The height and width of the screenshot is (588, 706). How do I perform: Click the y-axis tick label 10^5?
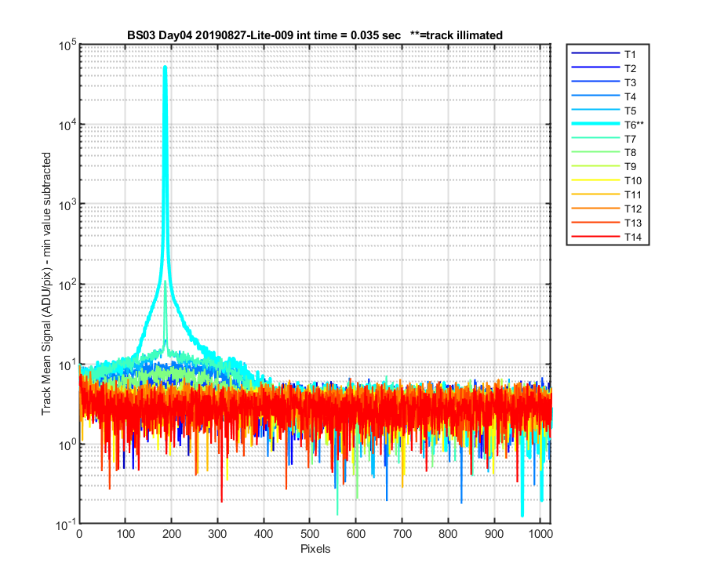tap(67, 45)
